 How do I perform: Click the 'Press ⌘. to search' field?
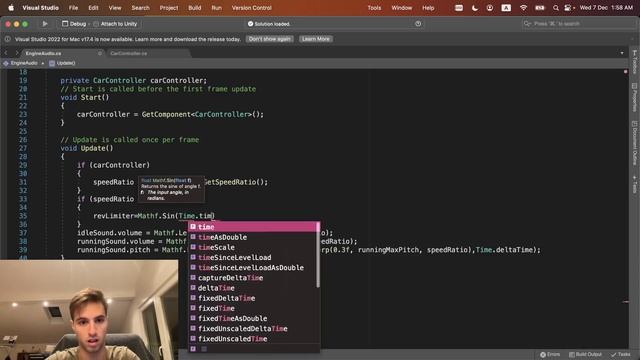pyautogui.click(x=578, y=24)
